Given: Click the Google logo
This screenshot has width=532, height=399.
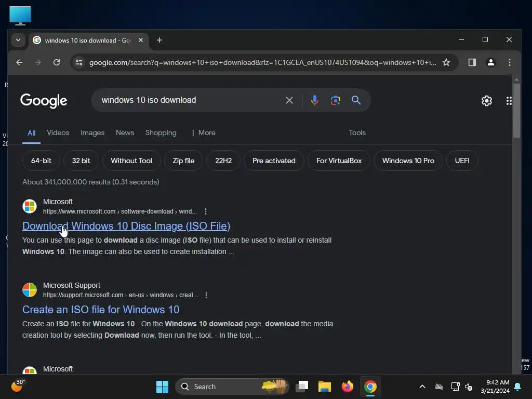Looking at the screenshot, I should point(44,101).
